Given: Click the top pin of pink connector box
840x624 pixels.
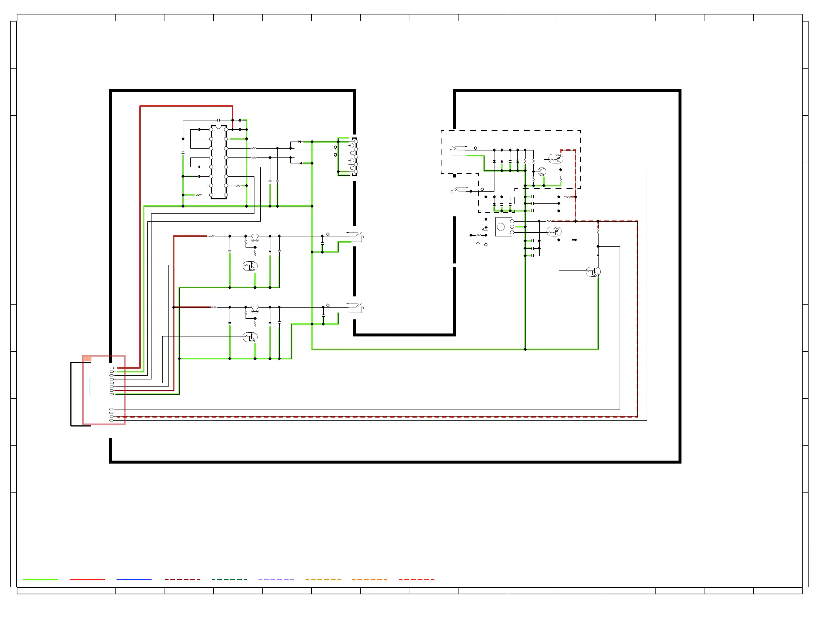Looking at the screenshot, I should pyautogui.click(x=112, y=368).
